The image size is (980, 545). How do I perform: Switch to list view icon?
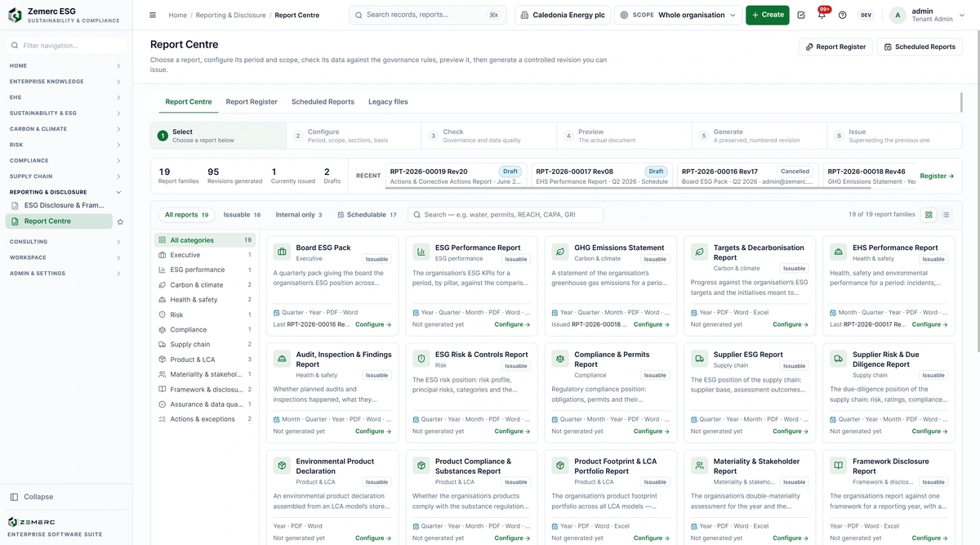pos(946,215)
